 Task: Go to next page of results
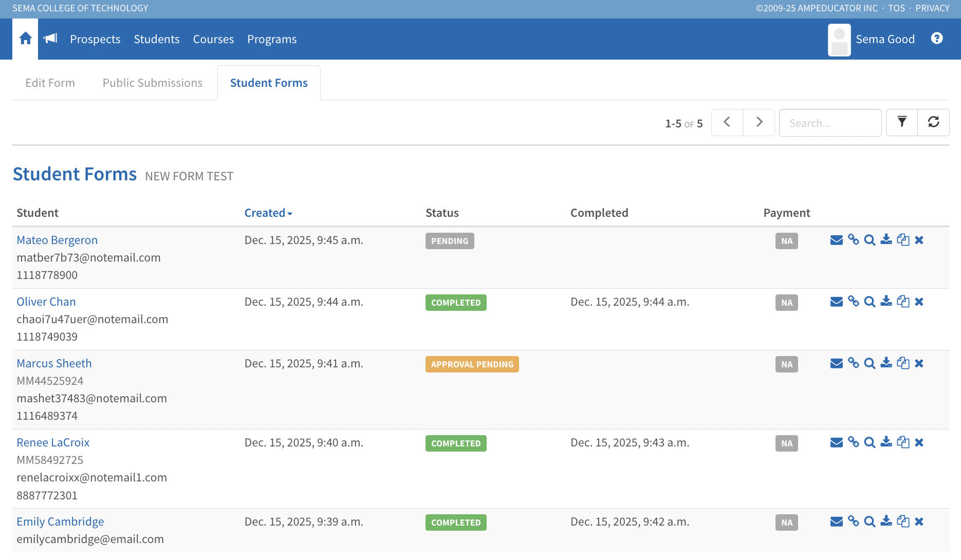[x=759, y=122]
